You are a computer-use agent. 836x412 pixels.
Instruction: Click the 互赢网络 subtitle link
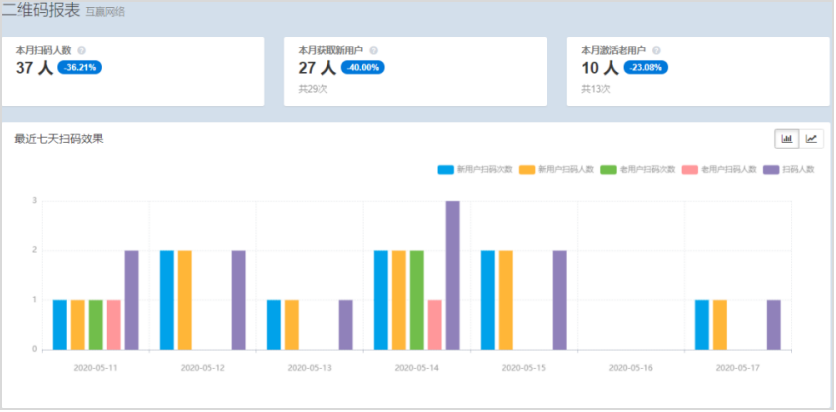click(105, 12)
